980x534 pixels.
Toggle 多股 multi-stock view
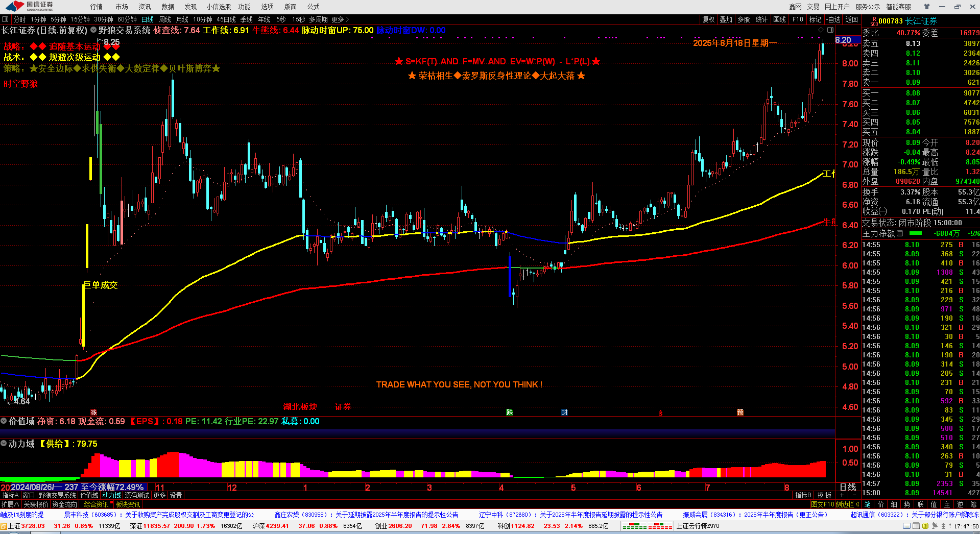tap(744, 19)
